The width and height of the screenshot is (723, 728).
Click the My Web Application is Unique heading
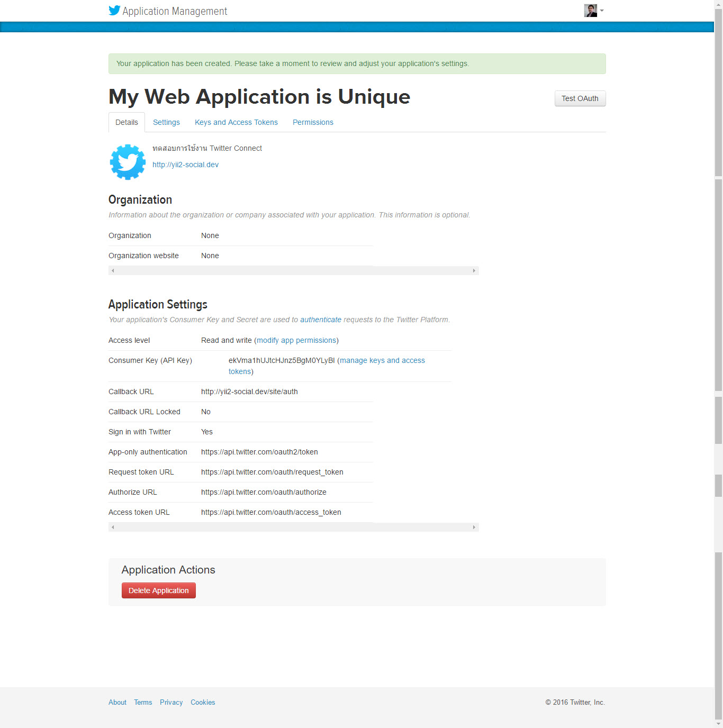(x=259, y=97)
